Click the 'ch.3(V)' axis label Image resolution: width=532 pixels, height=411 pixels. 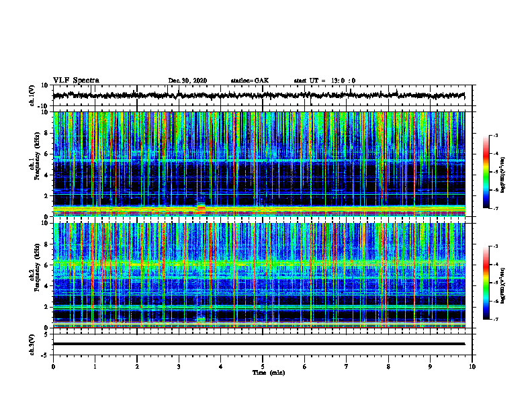point(32,345)
